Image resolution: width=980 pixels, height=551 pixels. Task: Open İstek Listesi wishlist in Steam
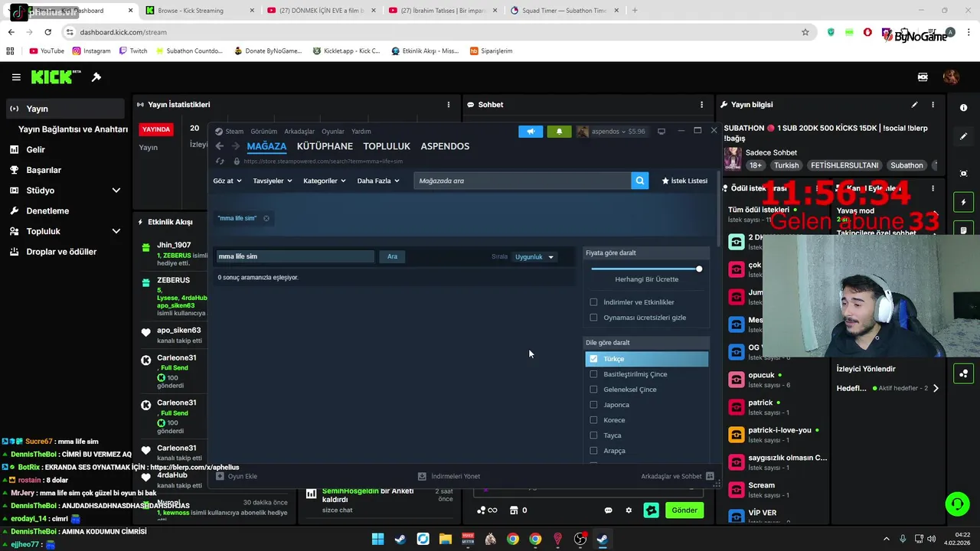click(x=684, y=181)
